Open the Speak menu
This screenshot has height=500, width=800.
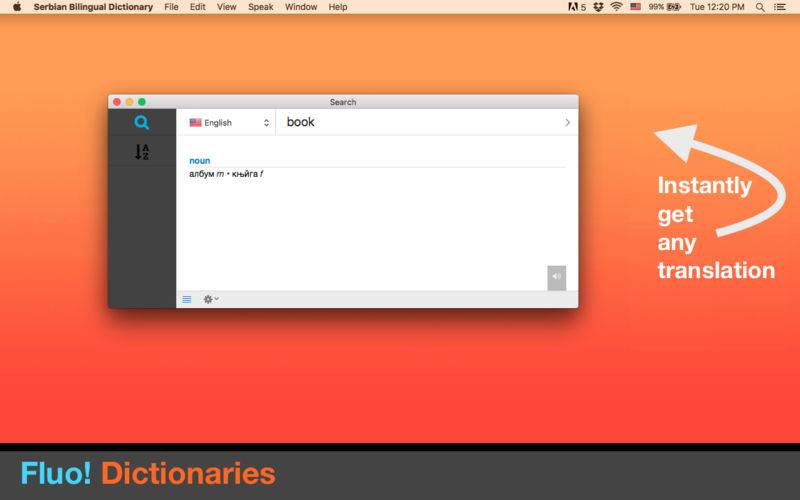261,7
